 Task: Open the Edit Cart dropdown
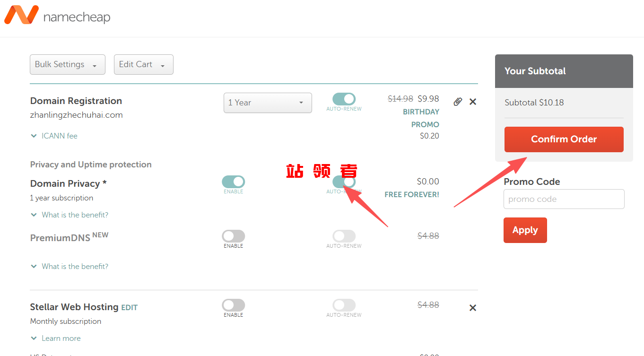click(x=143, y=65)
